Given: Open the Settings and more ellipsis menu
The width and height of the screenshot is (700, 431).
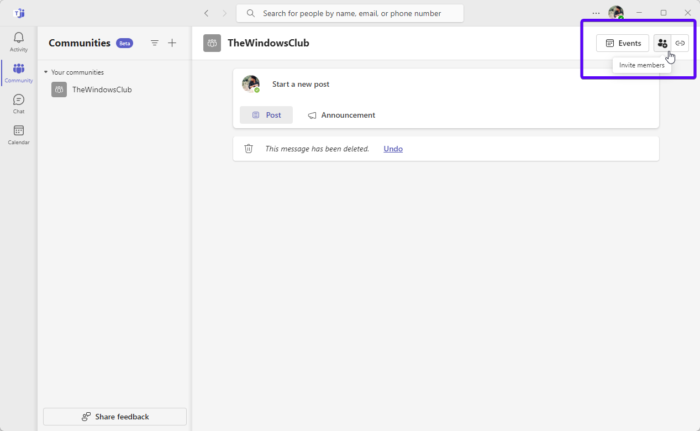Looking at the screenshot, I should tap(596, 13).
